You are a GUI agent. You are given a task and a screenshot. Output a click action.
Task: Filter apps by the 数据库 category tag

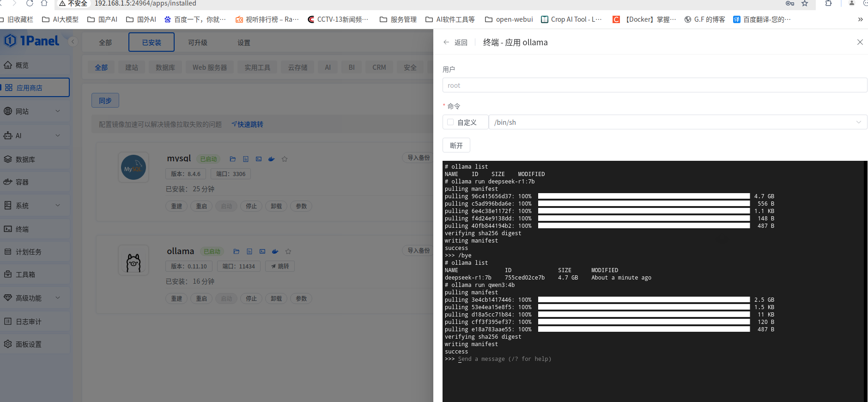[x=165, y=67]
